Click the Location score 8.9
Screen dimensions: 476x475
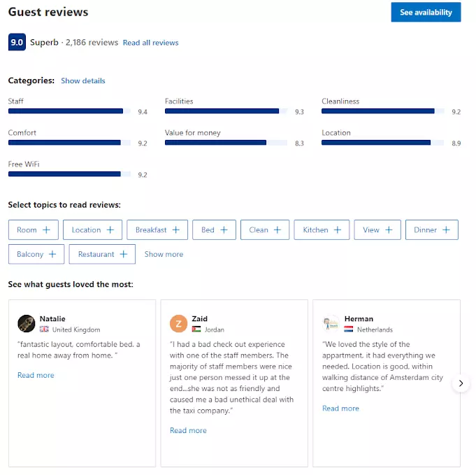click(456, 143)
